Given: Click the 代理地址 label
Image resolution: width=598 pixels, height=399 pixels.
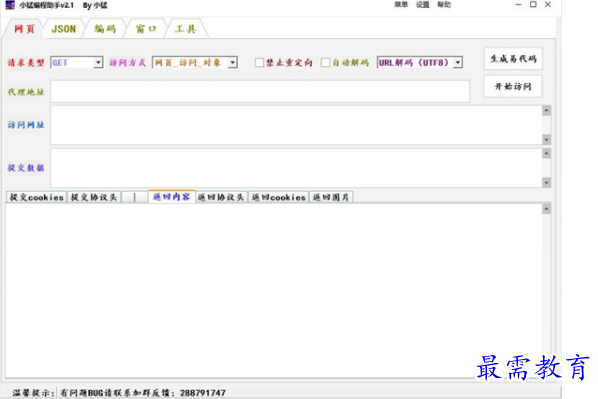Looking at the screenshot, I should [x=26, y=92].
